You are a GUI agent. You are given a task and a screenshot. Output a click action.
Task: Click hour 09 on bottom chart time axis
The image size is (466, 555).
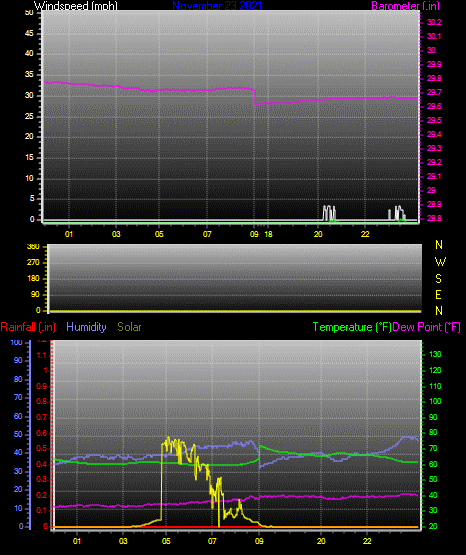(x=259, y=541)
